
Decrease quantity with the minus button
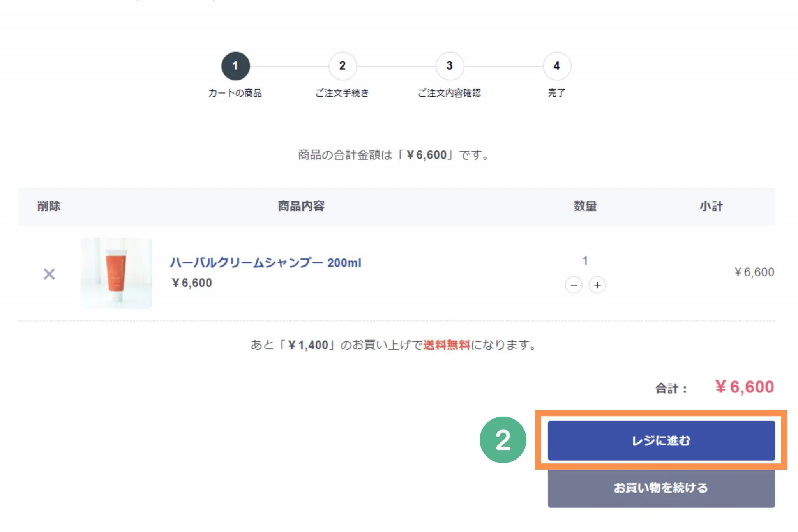click(574, 285)
